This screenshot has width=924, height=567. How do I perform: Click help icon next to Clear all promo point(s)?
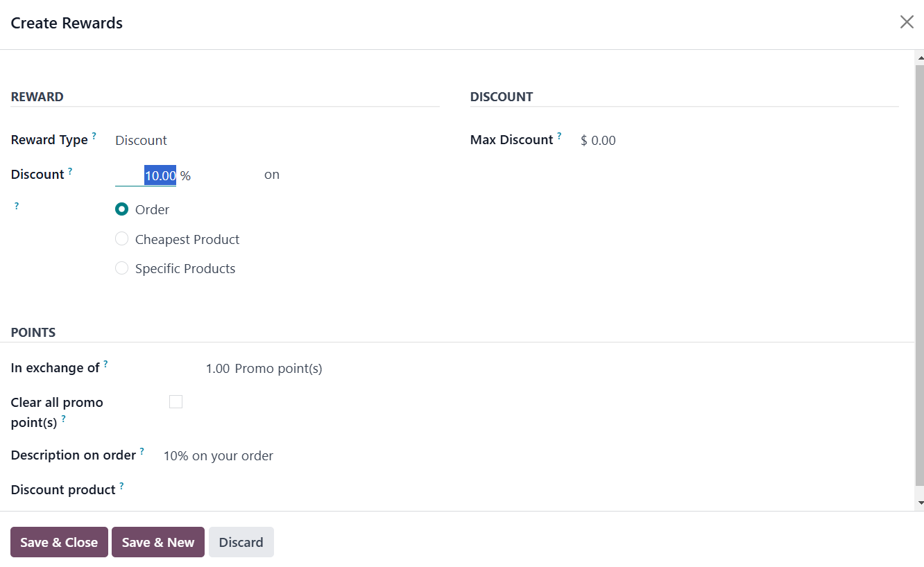64,419
